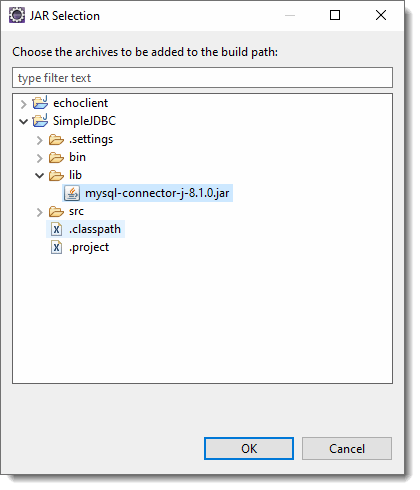Expand the .settings folder

39,140
